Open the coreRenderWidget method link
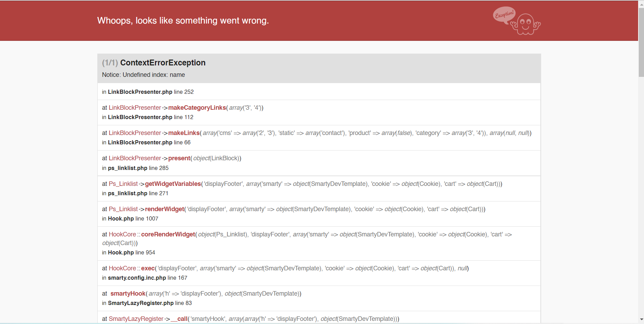 tap(168, 234)
